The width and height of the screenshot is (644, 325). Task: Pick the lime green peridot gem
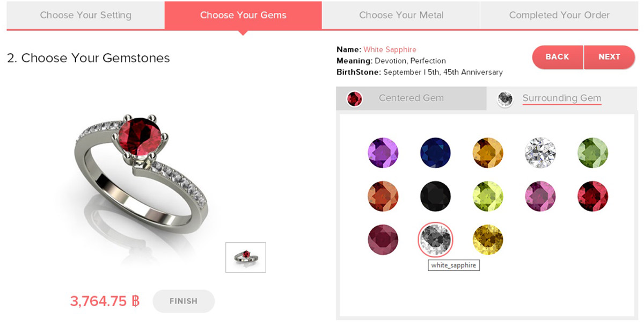point(488,196)
